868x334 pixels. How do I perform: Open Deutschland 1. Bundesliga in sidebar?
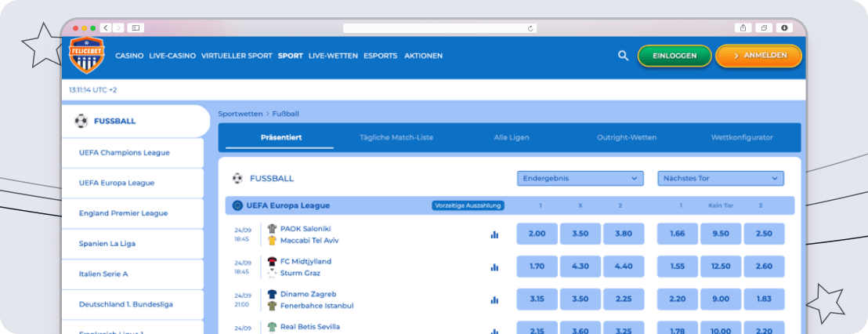click(133, 305)
